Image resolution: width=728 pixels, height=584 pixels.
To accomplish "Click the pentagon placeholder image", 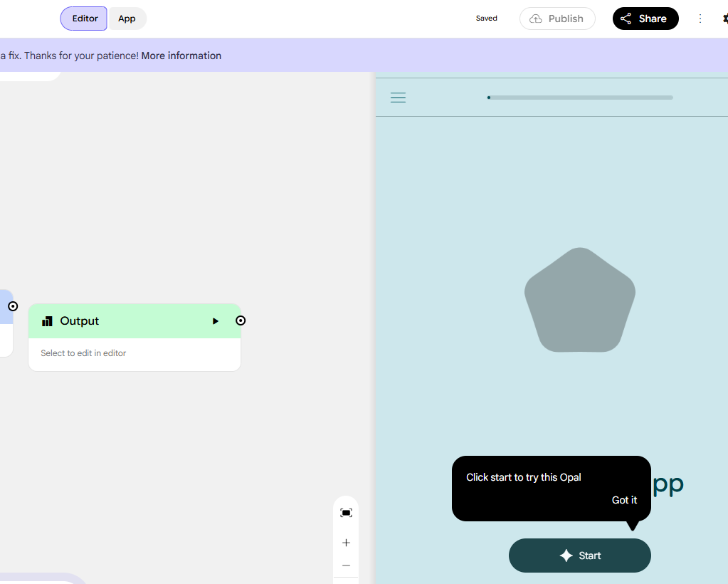I will [x=579, y=301].
